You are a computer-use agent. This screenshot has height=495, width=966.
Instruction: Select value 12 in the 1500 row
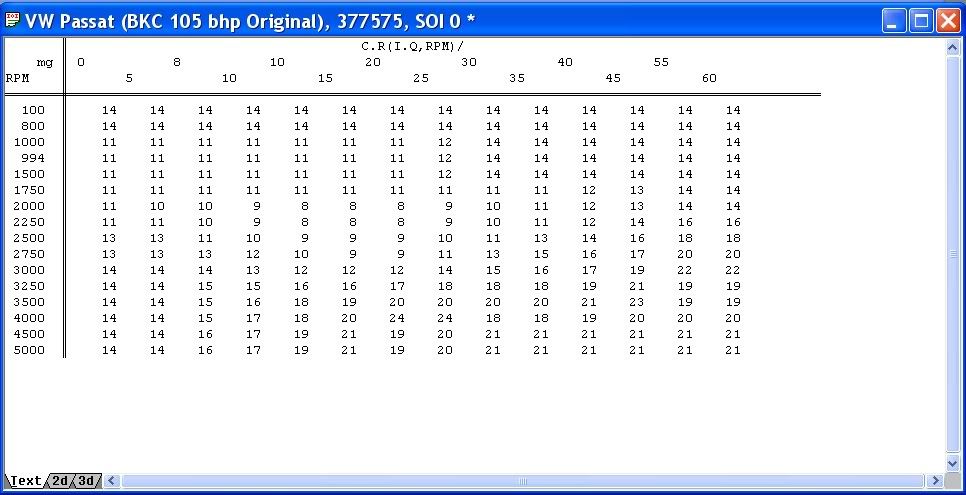[445, 174]
